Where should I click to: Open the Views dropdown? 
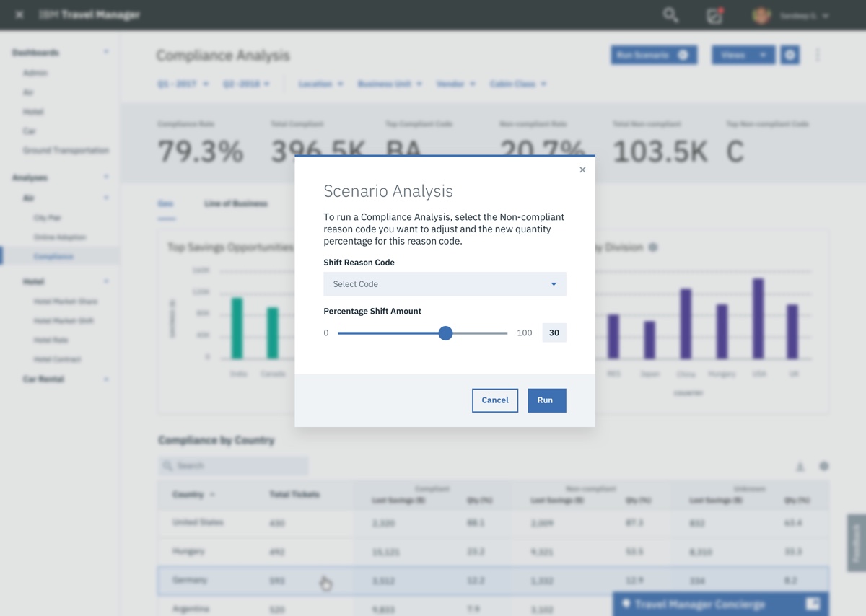[x=743, y=56]
